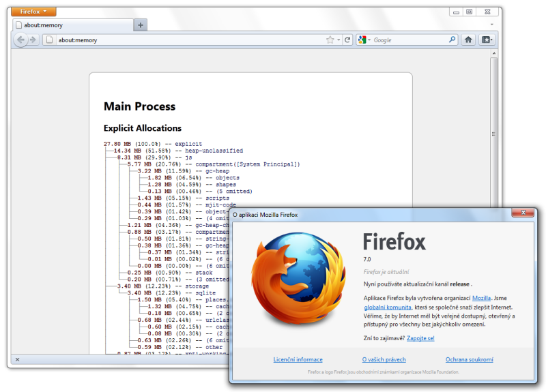This screenshot has height=392, width=546.
Task: Open the bookmarks menu button
Action: tap(487, 40)
